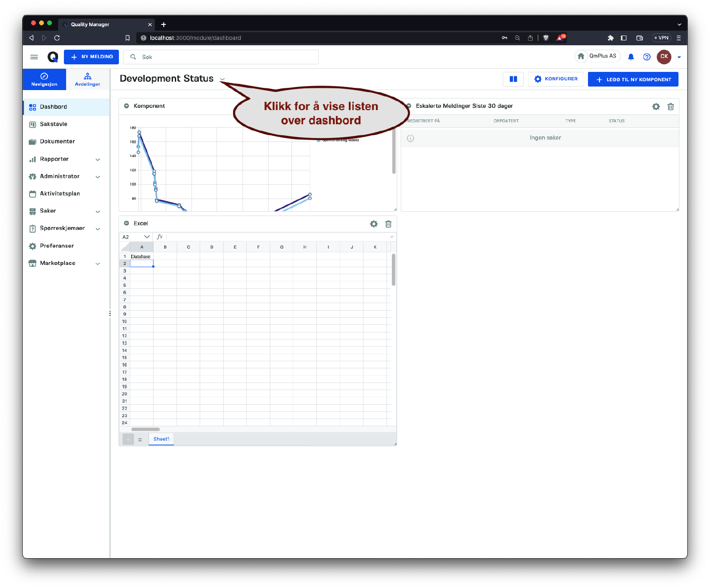The image size is (710, 588).
Task: Click the hamburger menu icon
Action: (34, 57)
